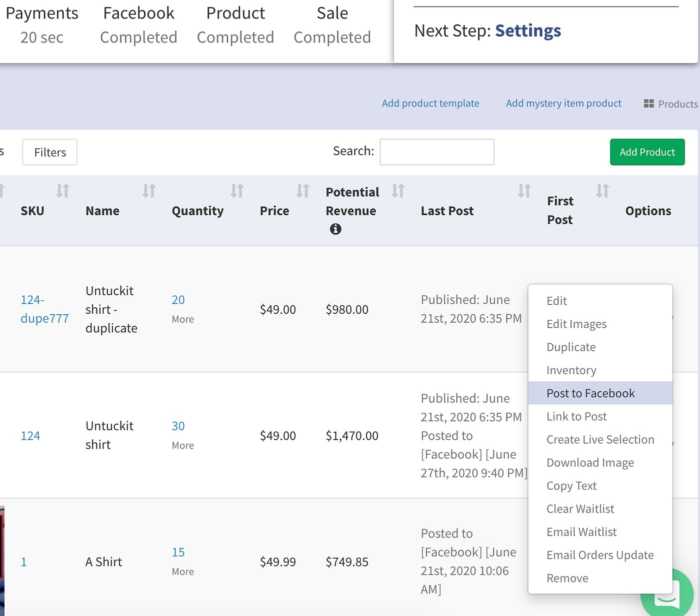
Task: Sort by Last Post column arrows
Action: coord(524,191)
